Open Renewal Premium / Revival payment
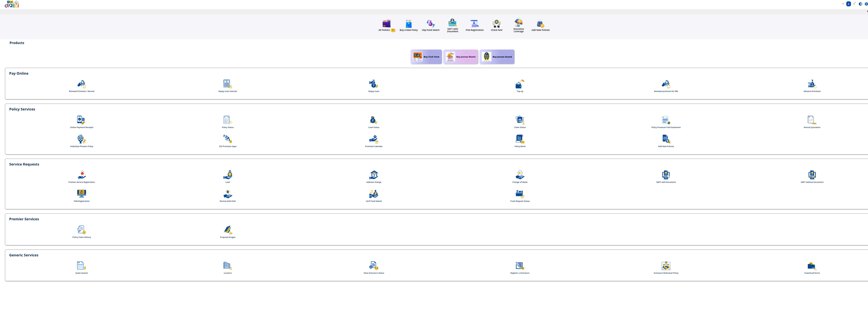The width and height of the screenshot is (868, 315). 81,84
